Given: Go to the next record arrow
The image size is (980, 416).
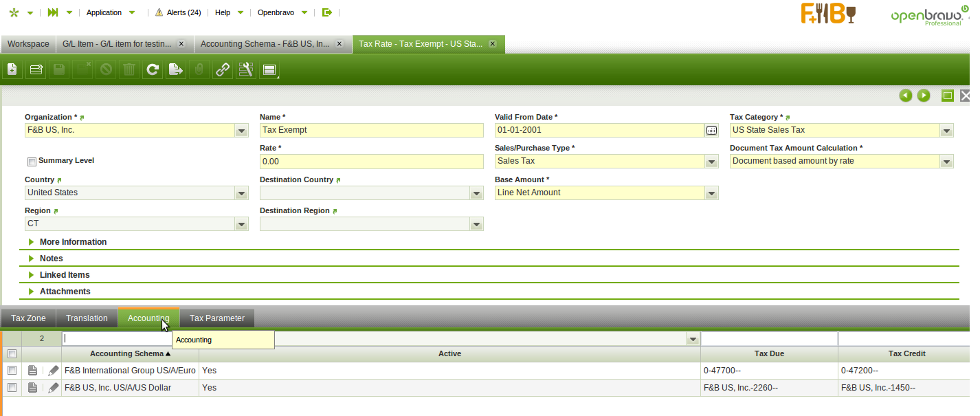Looking at the screenshot, I should (x=924, y=96).
